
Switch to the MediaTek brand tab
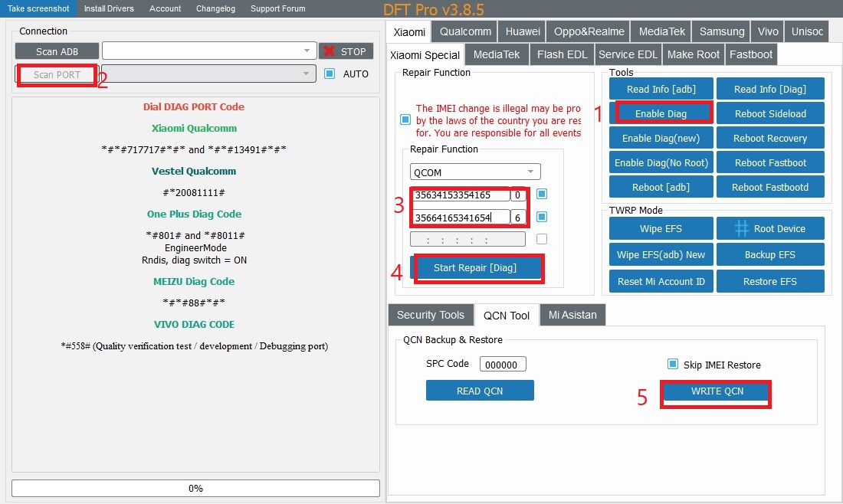(x=661, y=31)
